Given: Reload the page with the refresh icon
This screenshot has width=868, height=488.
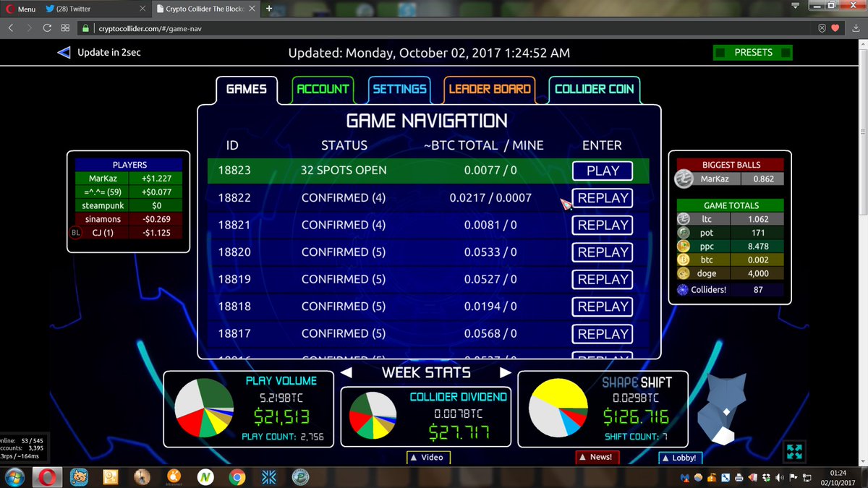Looking at the screenshot, I should click(x=47, y=28).
